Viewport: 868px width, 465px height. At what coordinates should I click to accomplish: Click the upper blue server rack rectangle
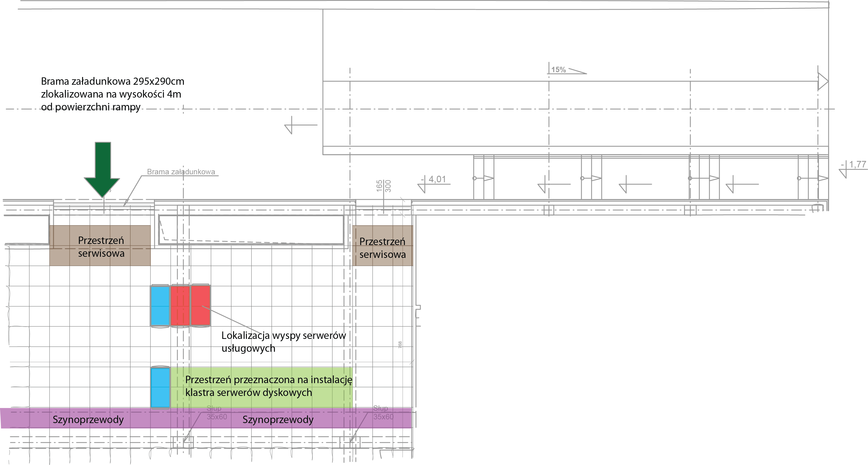160,306
